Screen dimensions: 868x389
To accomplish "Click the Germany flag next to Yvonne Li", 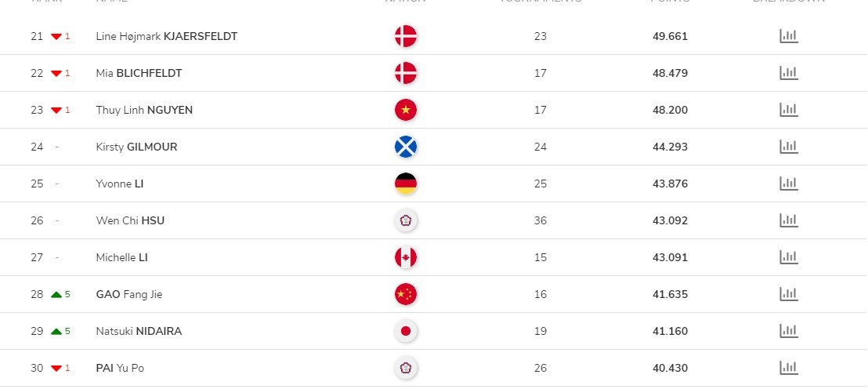I will click(406, 184).
